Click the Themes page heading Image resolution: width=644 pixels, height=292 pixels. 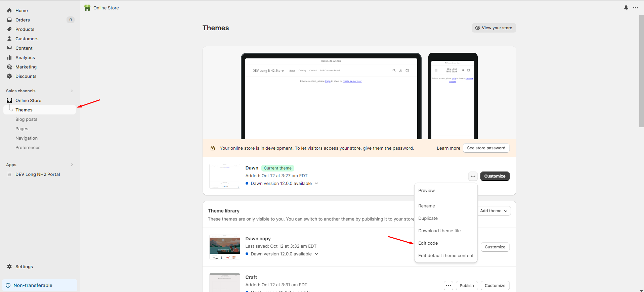coord(216,28)
